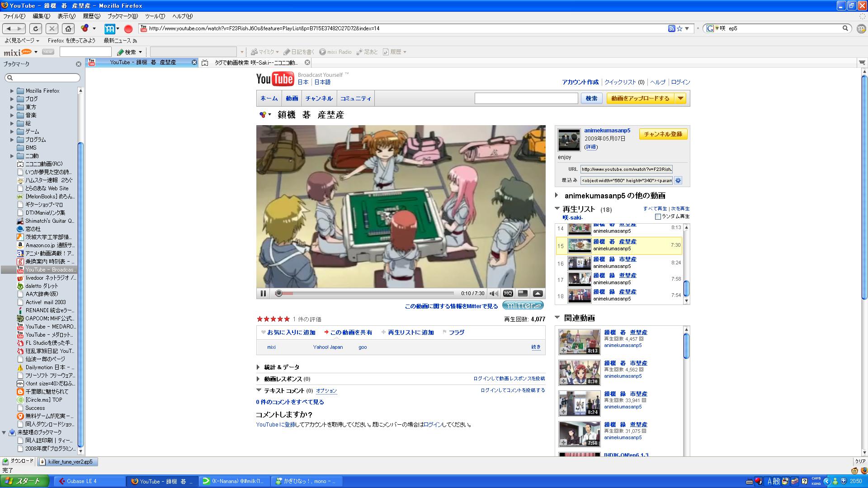868x488 pixels.
Task: Click 動画をアップロードする button
Action: click(640, 98)
